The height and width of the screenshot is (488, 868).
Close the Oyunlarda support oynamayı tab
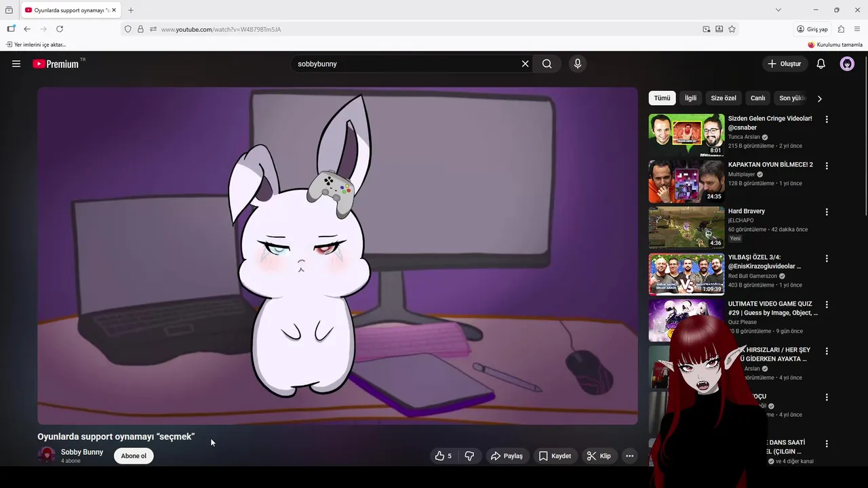[x=114, y=10]
